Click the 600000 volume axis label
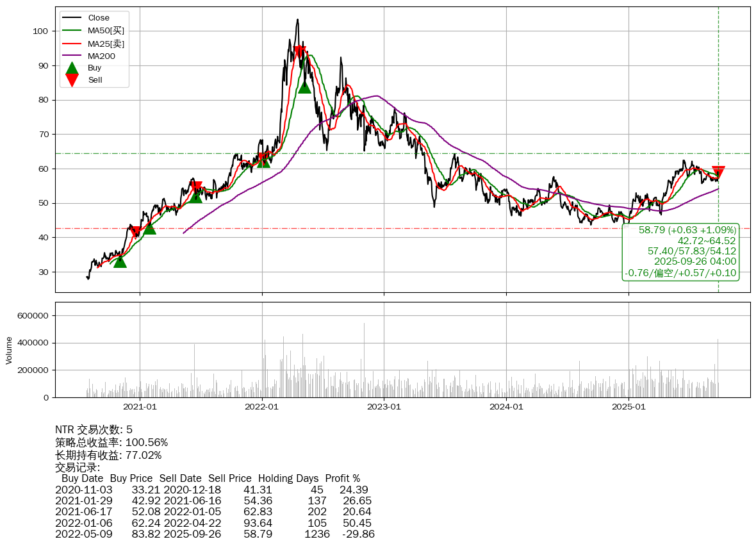 32,316
